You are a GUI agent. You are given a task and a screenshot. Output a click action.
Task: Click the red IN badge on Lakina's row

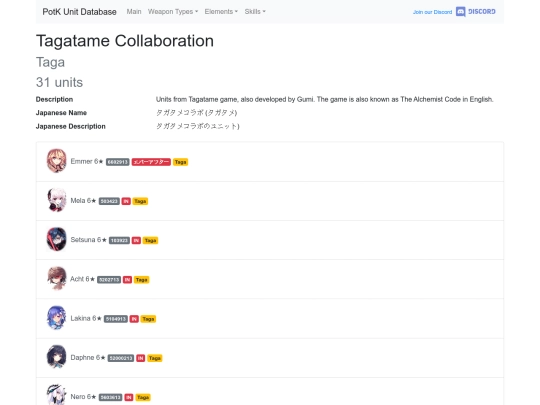tap(134, 319)
